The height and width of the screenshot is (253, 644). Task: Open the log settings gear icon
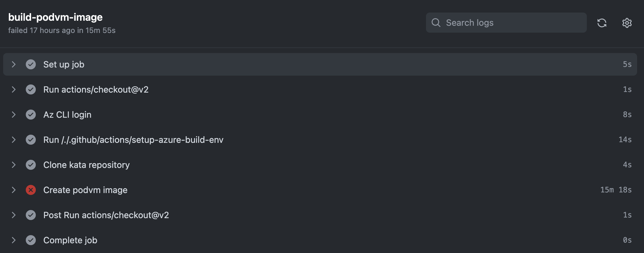(x=627, y=23)
